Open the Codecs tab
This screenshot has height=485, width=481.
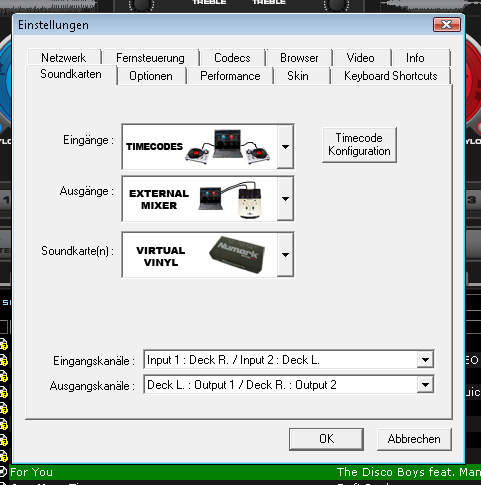click(x=232, y=58)
